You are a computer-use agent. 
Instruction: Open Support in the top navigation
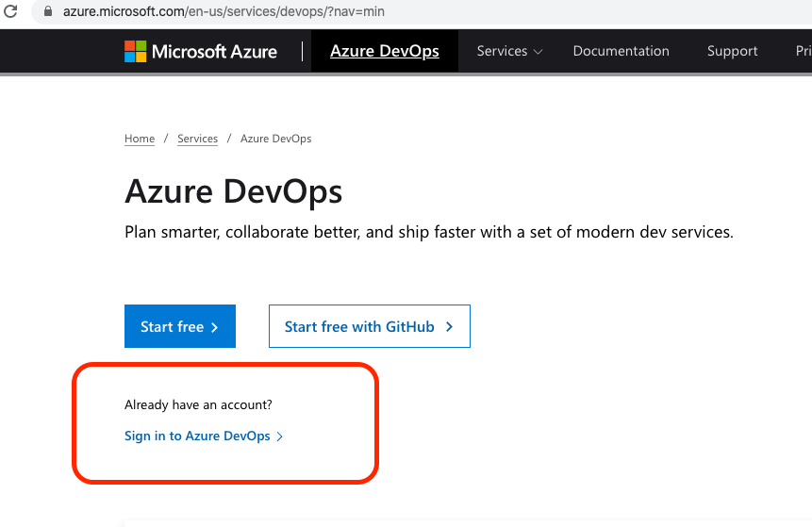tap(732, 51)
